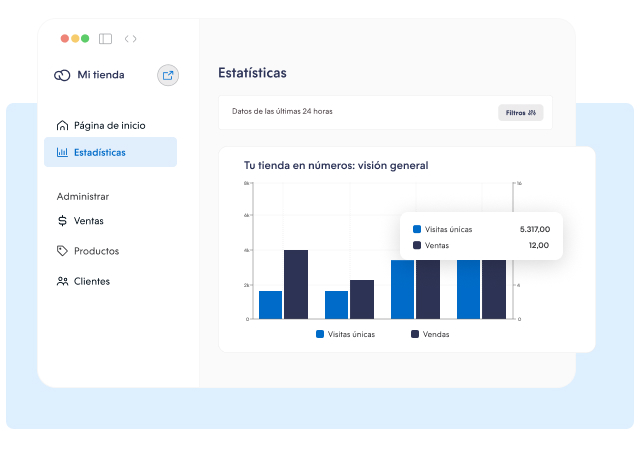Open store in new window icon
Screen dimensions: 640x450
pyautogui.click(x=168, y=75)
